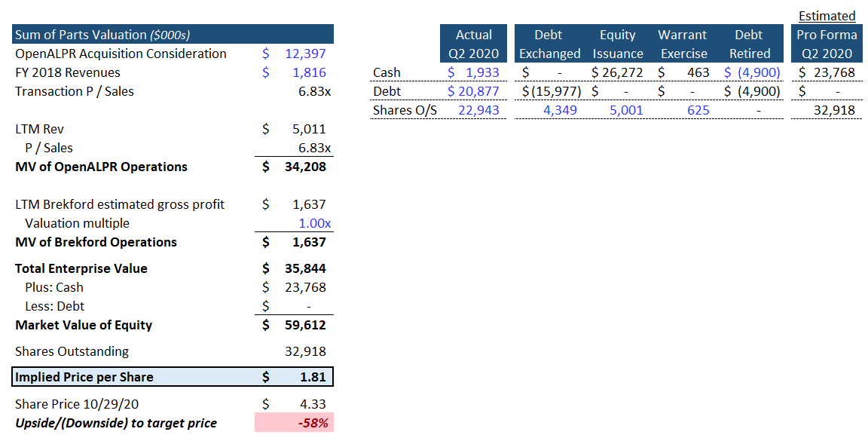Viewport: 868px width, 438px height.
Task: Select the 'Sum of Parts Valuation ($000s)' header cell
Action: coord(173,35)
